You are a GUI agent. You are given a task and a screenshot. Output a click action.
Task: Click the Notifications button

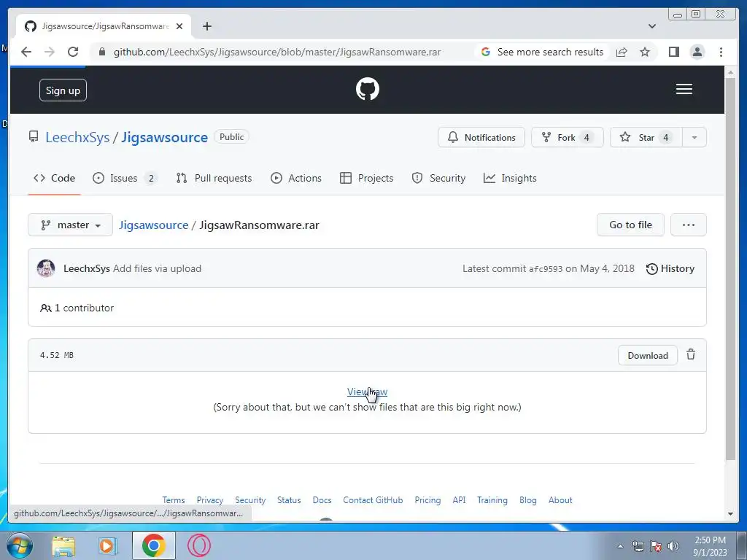(x=481, y=137)
